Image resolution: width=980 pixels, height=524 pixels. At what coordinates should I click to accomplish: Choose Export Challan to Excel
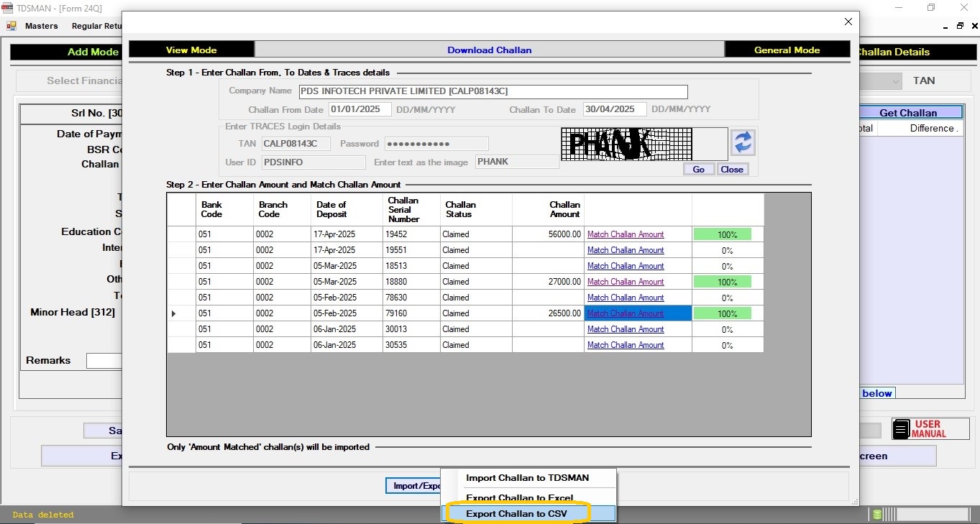[x=519, y=497]
